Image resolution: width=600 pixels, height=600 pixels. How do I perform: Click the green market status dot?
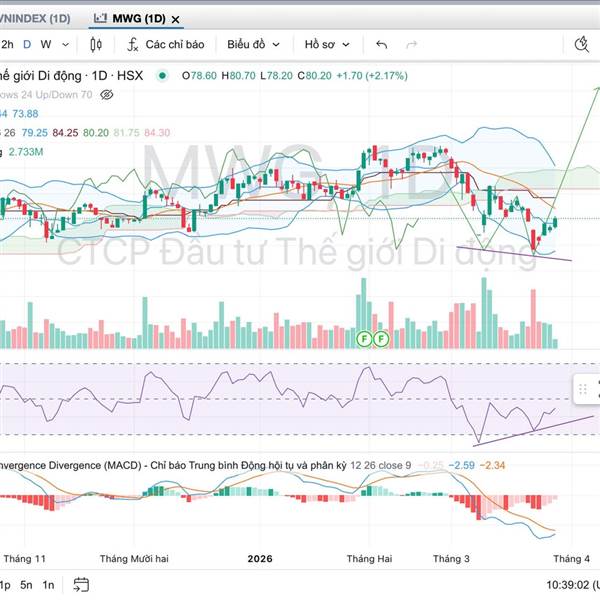pos(162,76)
